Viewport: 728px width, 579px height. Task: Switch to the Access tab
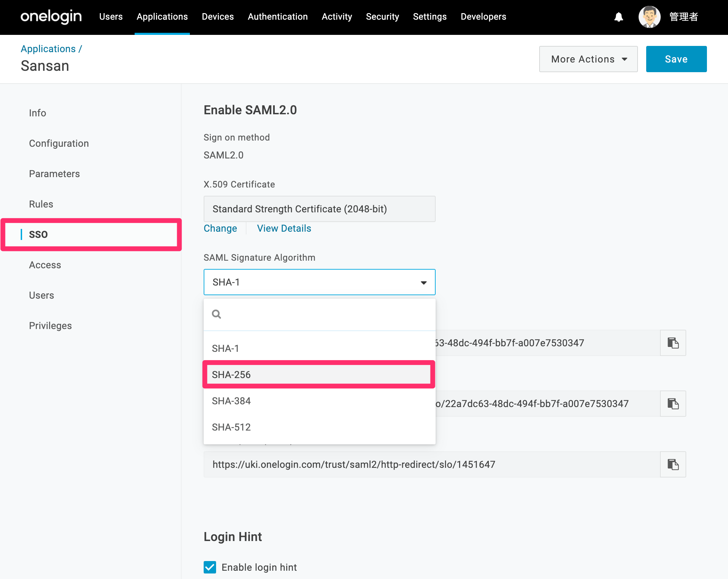click(x=45, y=265)
